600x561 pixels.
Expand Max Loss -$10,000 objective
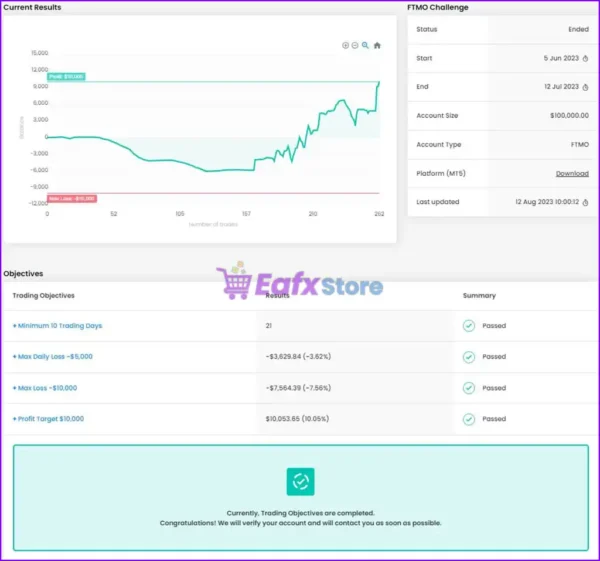pos(45,388)
